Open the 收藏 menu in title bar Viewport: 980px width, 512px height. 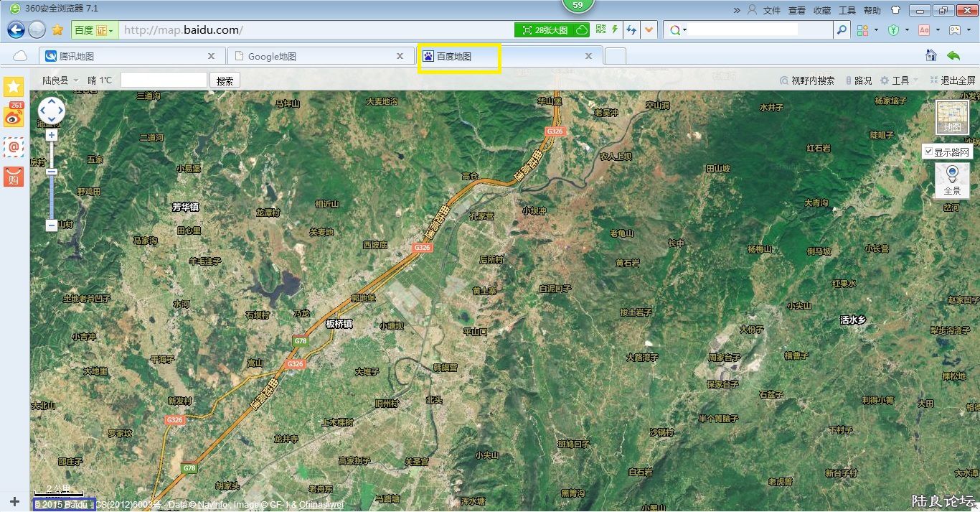(822, 10)
